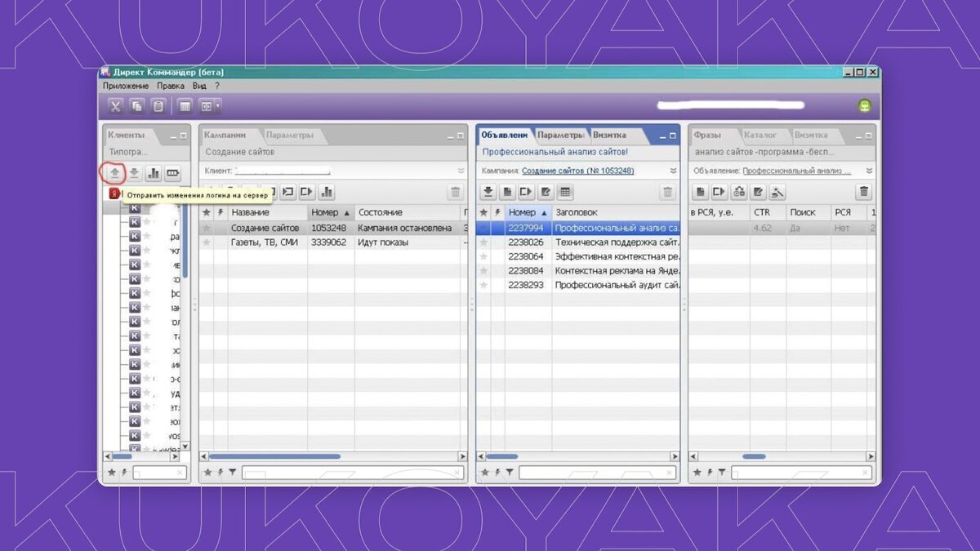Toggle the lightning filter below Фразы list
The height and width of the screenshot is (551, 980).
tap(710, 472)
